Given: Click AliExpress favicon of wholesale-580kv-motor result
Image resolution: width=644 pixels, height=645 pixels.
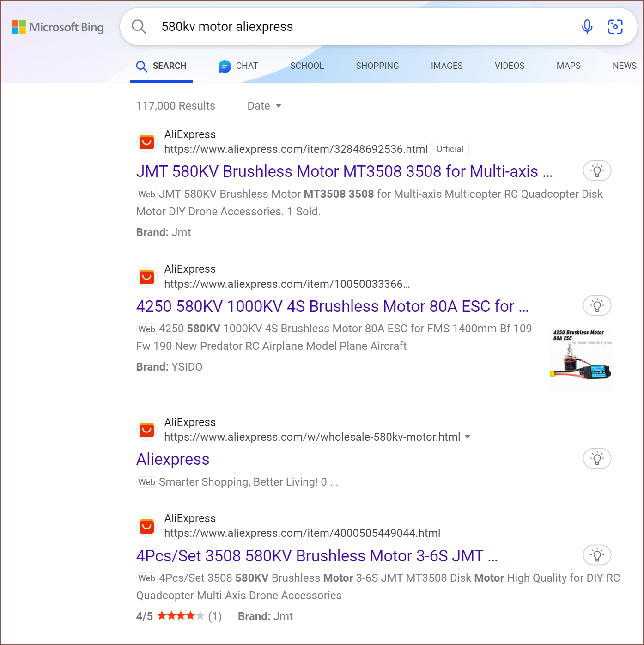Looking at the screenshot, I should (x=147, y=430).
